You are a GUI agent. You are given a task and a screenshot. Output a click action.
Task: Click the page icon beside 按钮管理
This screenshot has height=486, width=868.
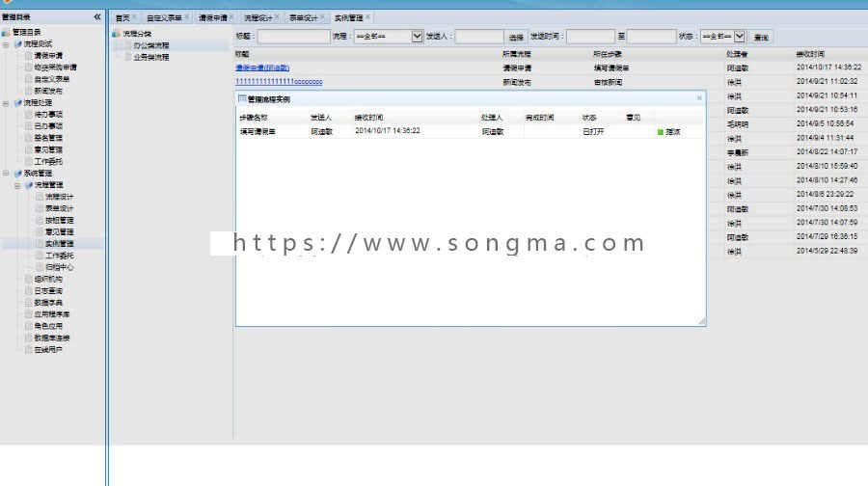coord(40,220)
